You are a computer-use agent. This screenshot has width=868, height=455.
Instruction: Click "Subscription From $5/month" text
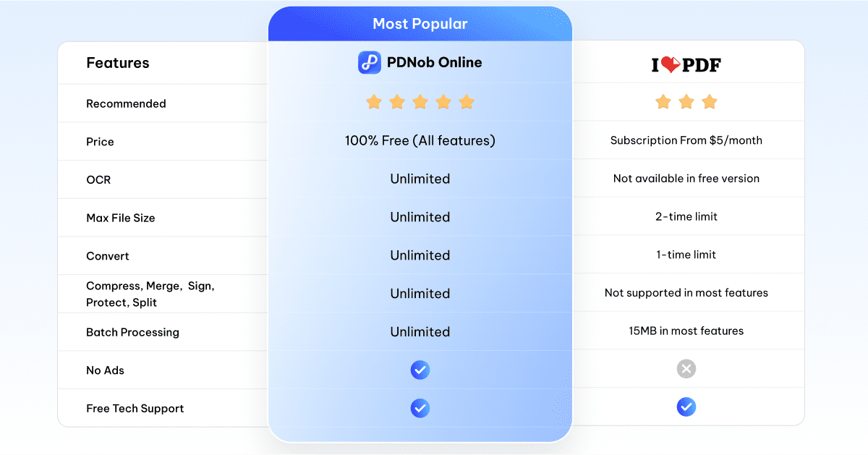point(686,140)
